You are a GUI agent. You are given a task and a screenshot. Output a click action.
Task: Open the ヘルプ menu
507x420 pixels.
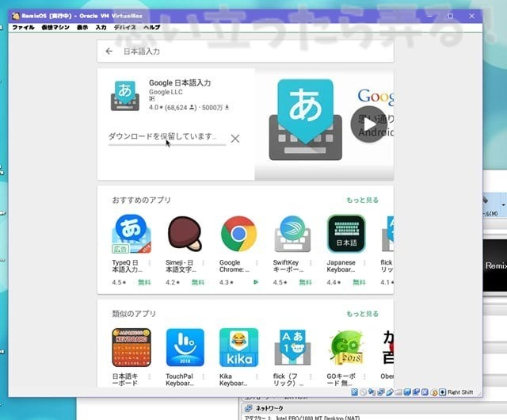click(151, 28)
